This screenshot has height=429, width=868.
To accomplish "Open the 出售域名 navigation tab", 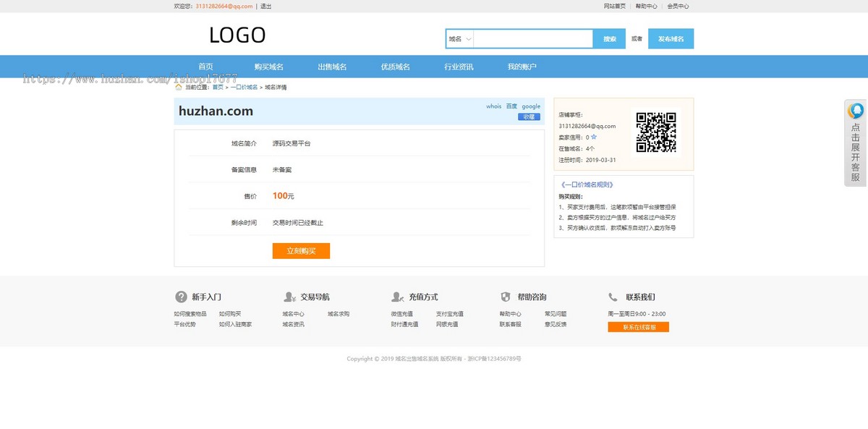I will tap(332, 67).
